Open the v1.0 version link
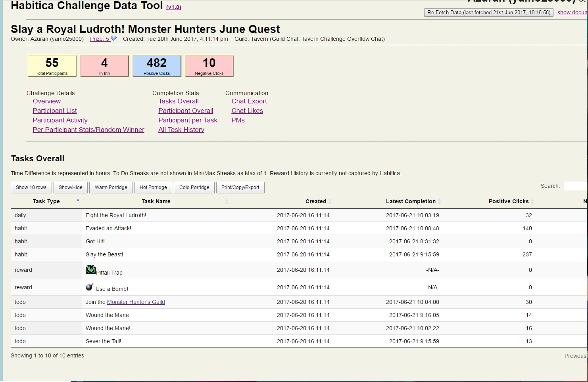 click(x=173, y=7)
